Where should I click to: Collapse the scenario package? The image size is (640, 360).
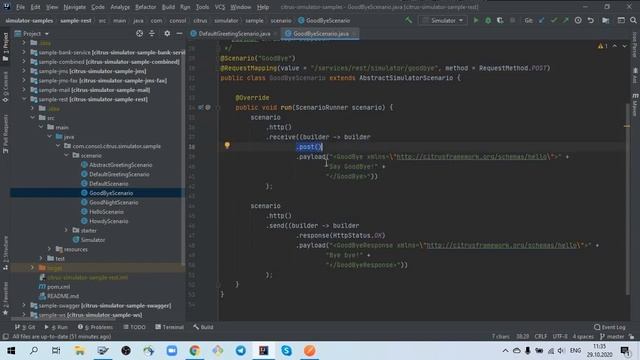[x=66, y=156]
